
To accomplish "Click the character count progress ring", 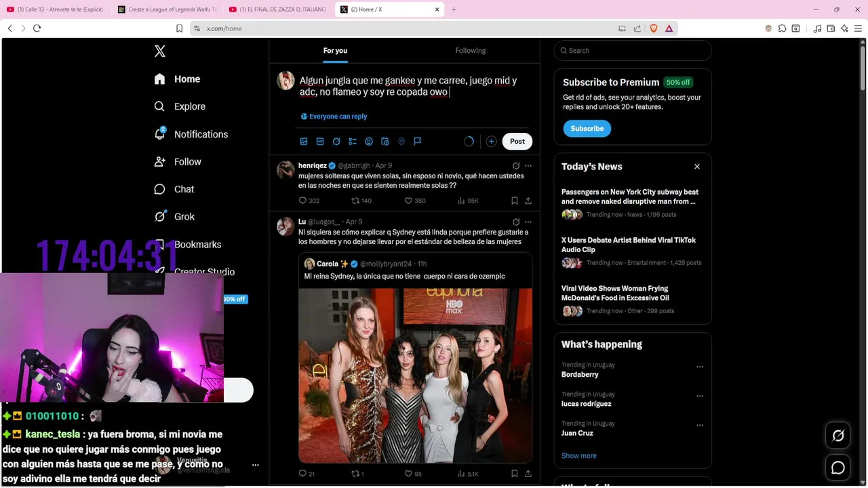I will pos(469,142).
